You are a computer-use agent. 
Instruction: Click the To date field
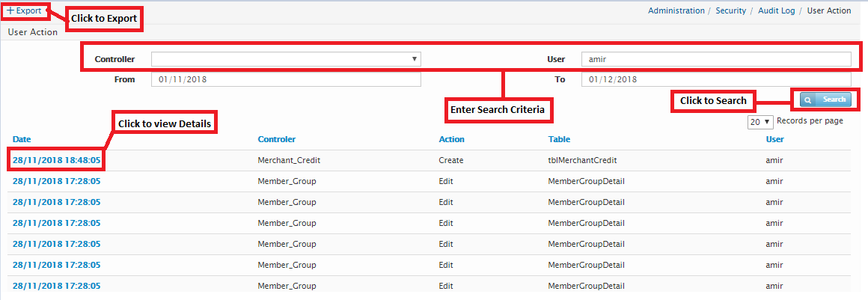tap(715, 79)
